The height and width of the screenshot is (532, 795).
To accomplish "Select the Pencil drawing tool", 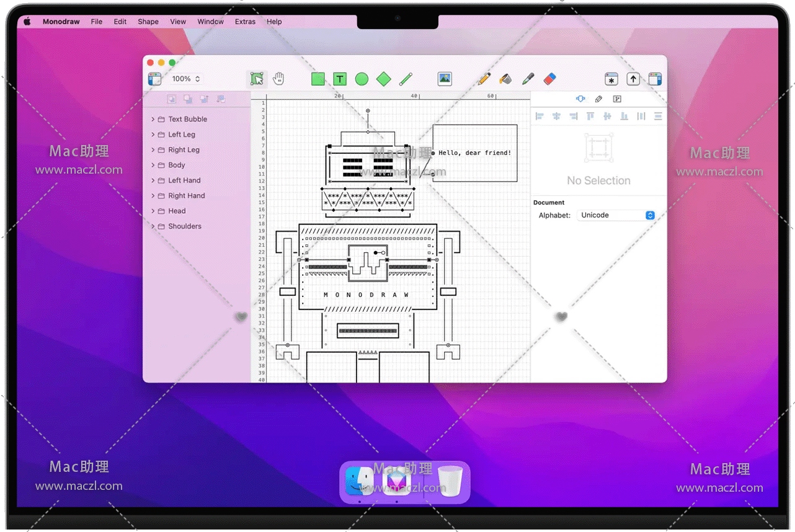I will (x=484, y=79).
